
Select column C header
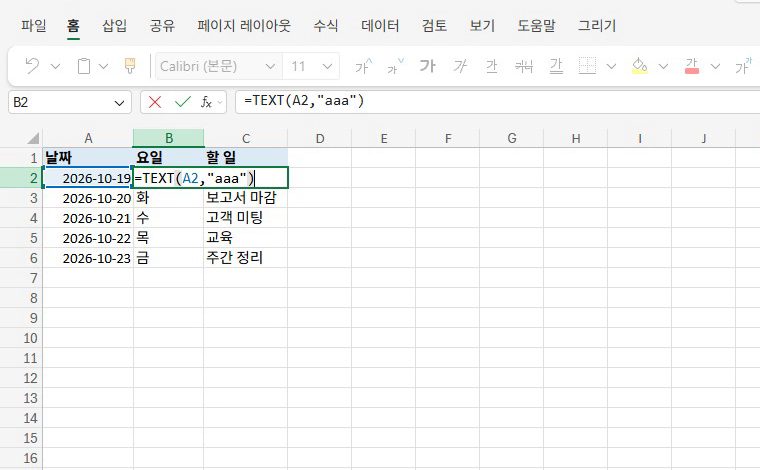point(246,139)
